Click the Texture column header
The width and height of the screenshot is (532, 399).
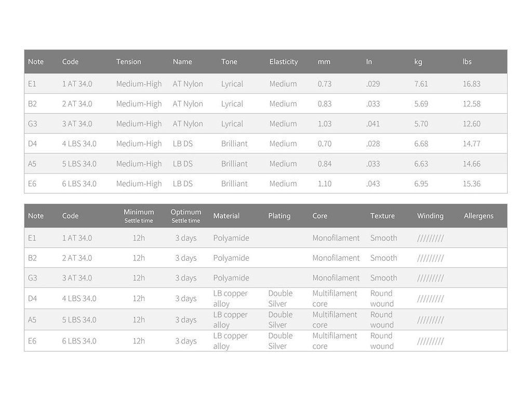pyautogui.click(x=382, y=216)
